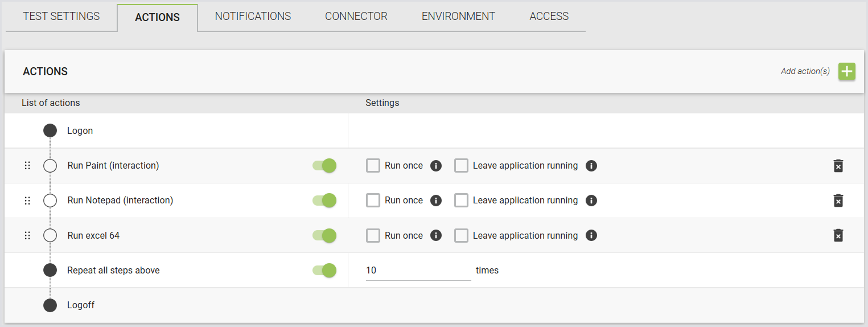Enable Leave application running for Notepad
The height and width of the screenshot is (327, 868).
tap(461, 201)
